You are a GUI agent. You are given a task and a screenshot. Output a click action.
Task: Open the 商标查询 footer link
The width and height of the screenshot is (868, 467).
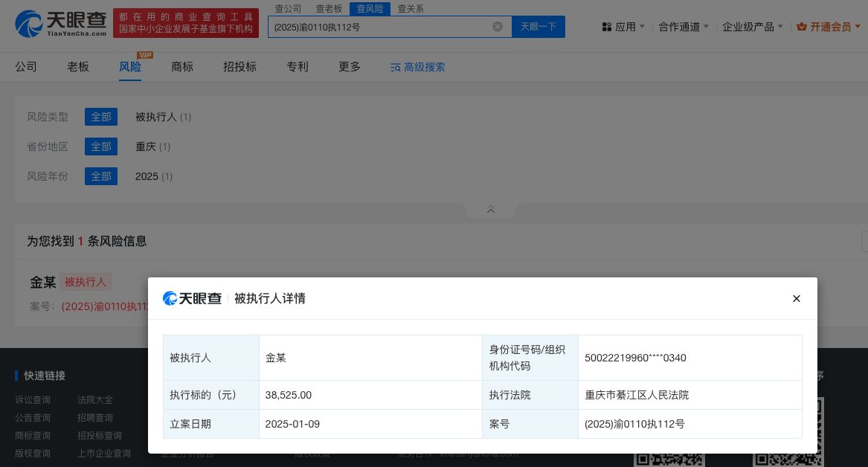[x=33, y=436]
